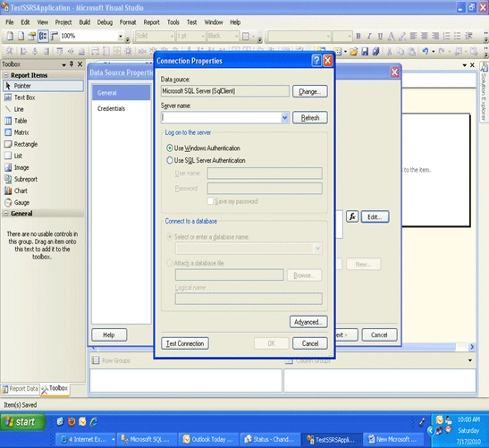489x448 pixels.
Task: Click the Test Connection button
Action: [185, 343]
